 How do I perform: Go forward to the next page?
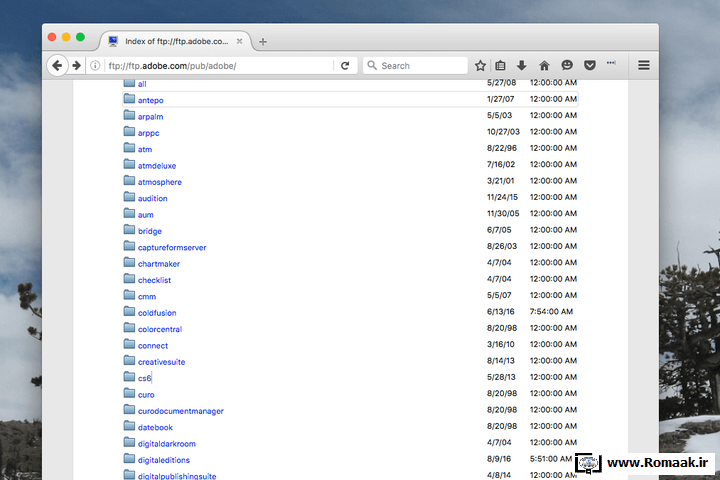pyautogui.click(x=77, y=66)
